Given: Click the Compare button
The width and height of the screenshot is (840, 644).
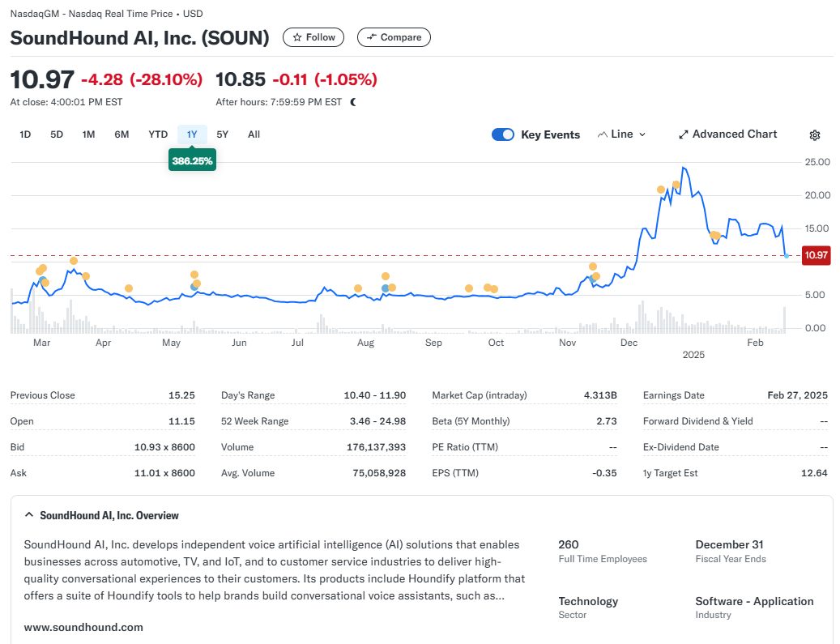Looking at the screenshot, I should [394, 37].
